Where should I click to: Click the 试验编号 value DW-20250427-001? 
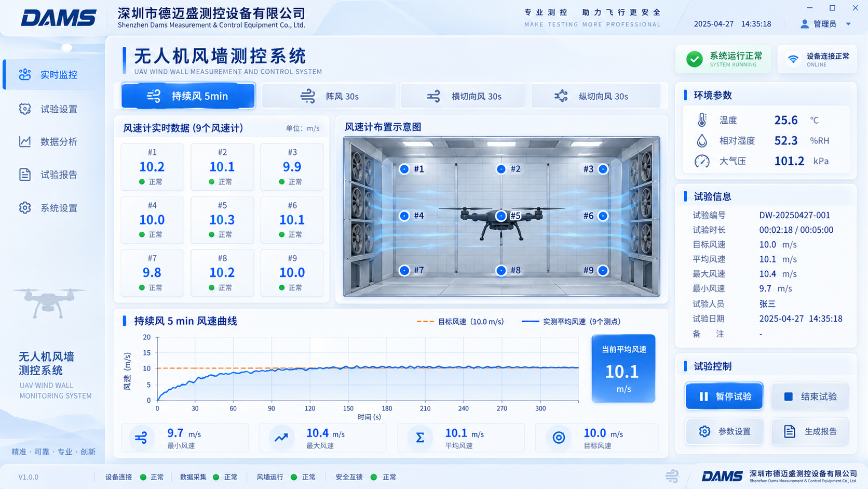click(794, 215)
